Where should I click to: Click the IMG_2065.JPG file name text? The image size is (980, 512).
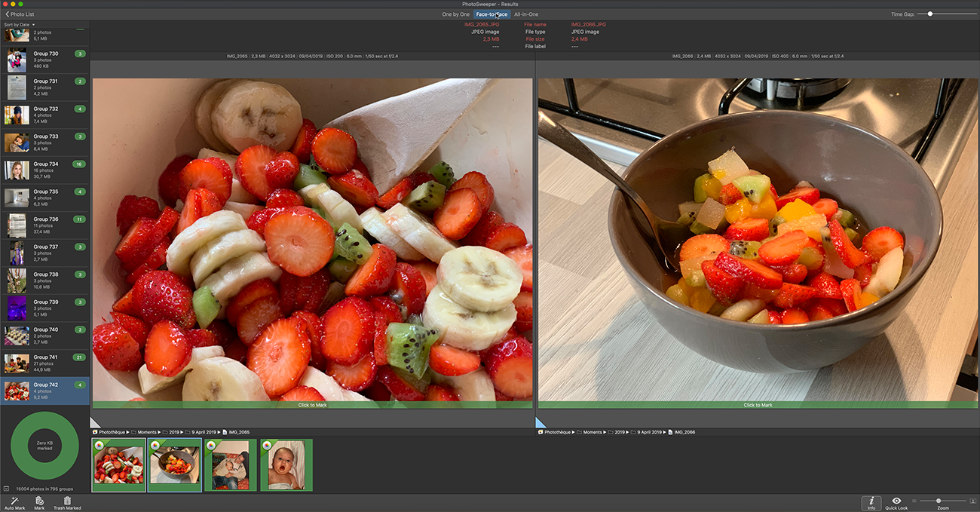(482, 25)
